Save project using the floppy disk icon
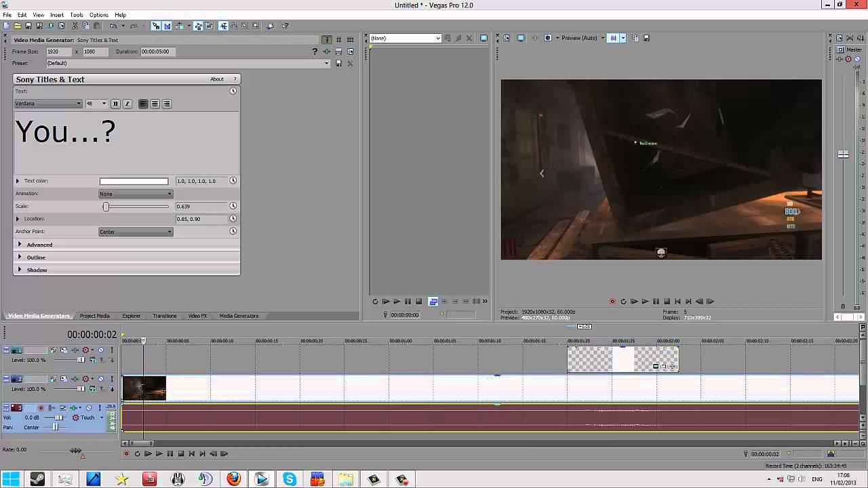868x488 pixels. tap(28, 26)
